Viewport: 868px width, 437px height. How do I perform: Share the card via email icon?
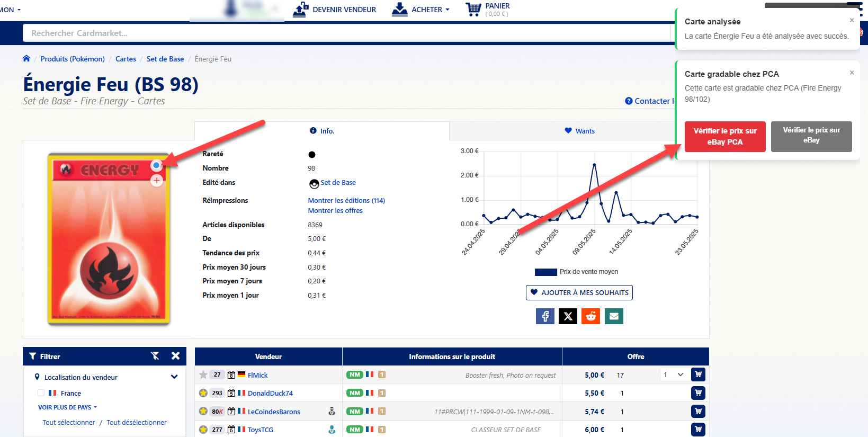click(614, 316)
